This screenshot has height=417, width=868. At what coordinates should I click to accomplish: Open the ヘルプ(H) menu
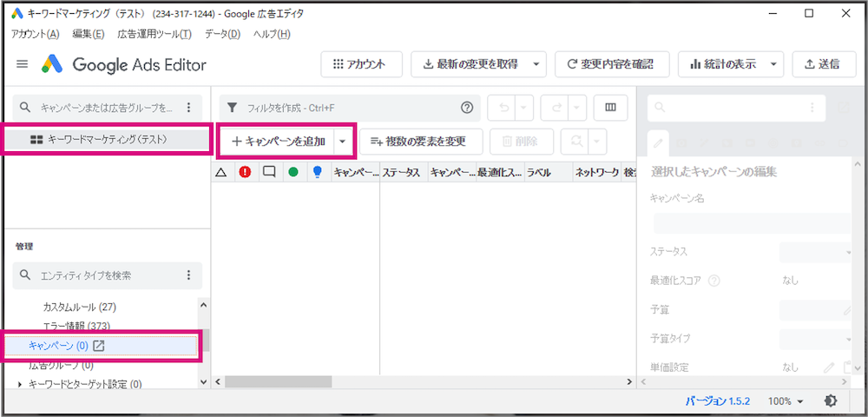pyautogui.click(x=271, y=35)
